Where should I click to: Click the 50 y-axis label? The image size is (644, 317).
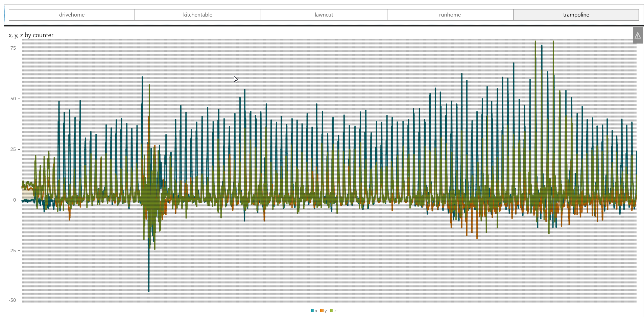click(x=13, y=99)
